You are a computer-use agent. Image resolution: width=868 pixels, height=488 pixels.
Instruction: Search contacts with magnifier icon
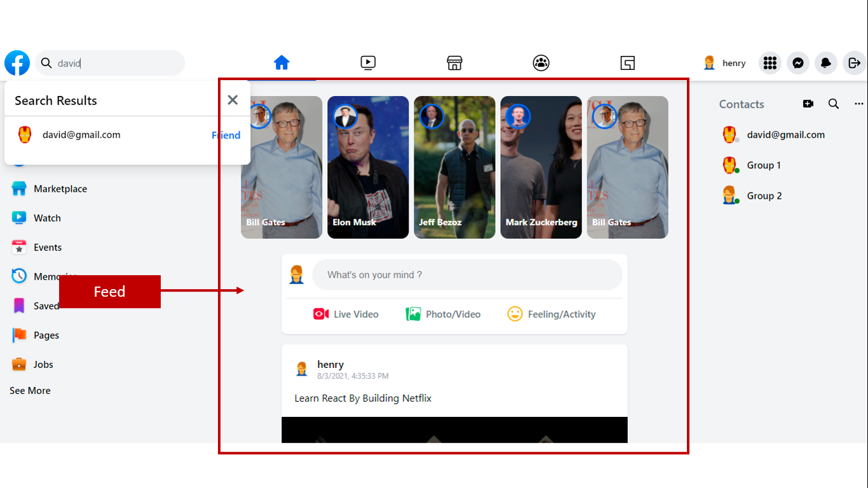pyautogui.click(x=834, y=104)
